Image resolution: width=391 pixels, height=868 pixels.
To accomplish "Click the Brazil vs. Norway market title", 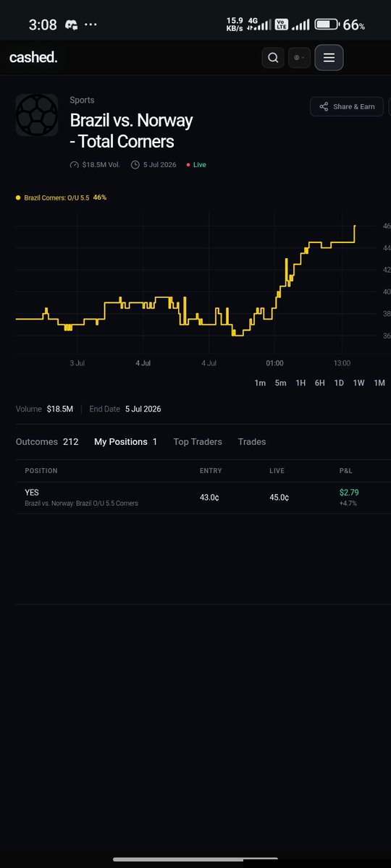I will click(131, 129).
